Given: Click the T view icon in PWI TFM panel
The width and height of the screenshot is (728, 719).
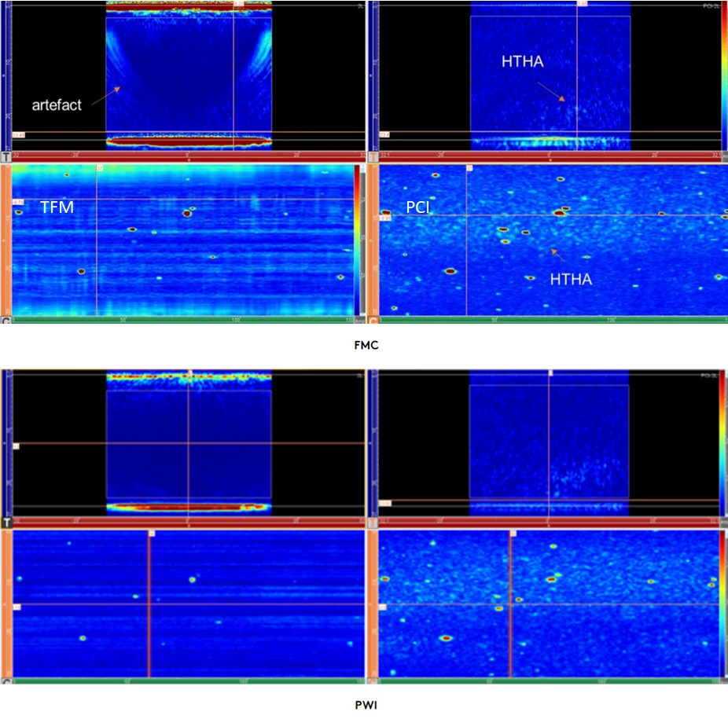Looking at the screenshot, I should [6, 523].
